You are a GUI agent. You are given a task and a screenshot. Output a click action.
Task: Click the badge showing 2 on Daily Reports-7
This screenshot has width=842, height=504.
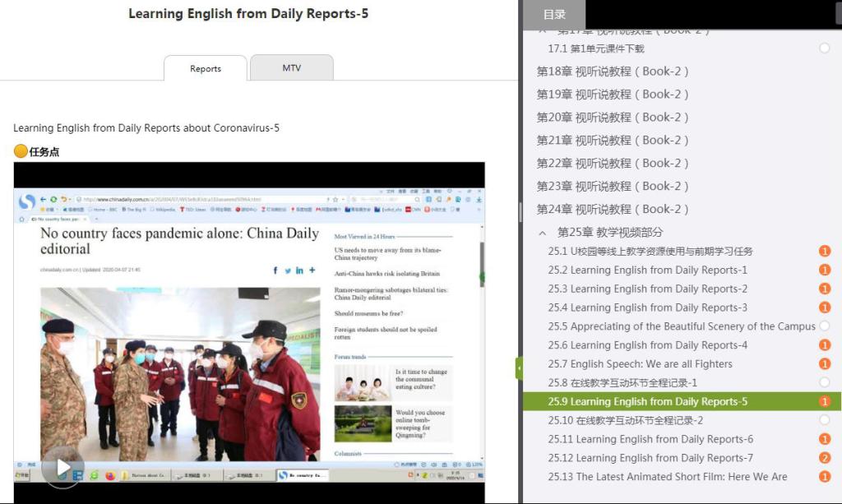click(824, 458)
